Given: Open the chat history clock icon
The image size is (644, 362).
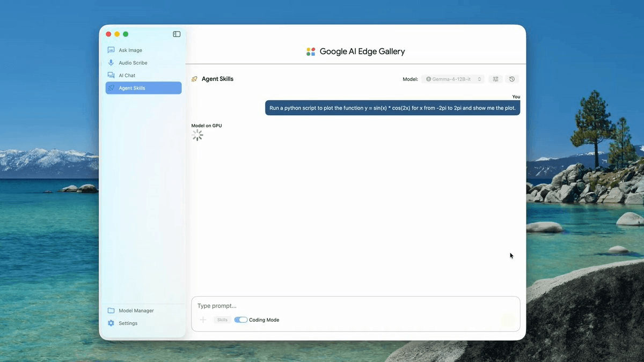Looking at the screenshot, I should (512, 79).
